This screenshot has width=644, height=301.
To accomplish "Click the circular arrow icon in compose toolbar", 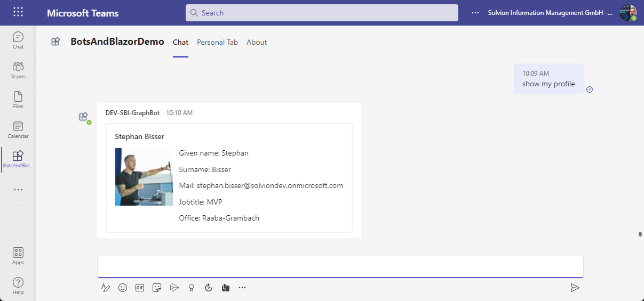I will point(208,288).
